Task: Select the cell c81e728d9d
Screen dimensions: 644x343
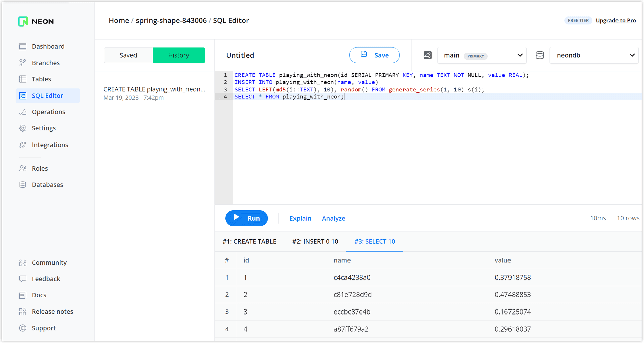Action: pyautogui.click(x=353, y=295)
